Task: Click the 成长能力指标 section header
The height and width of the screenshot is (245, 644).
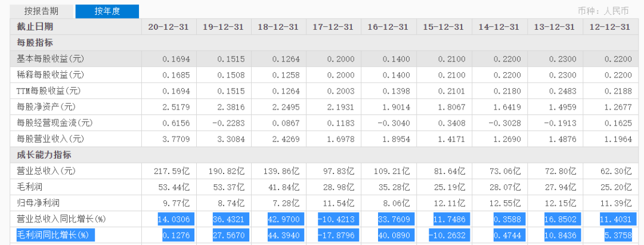Action: [42, 155]
